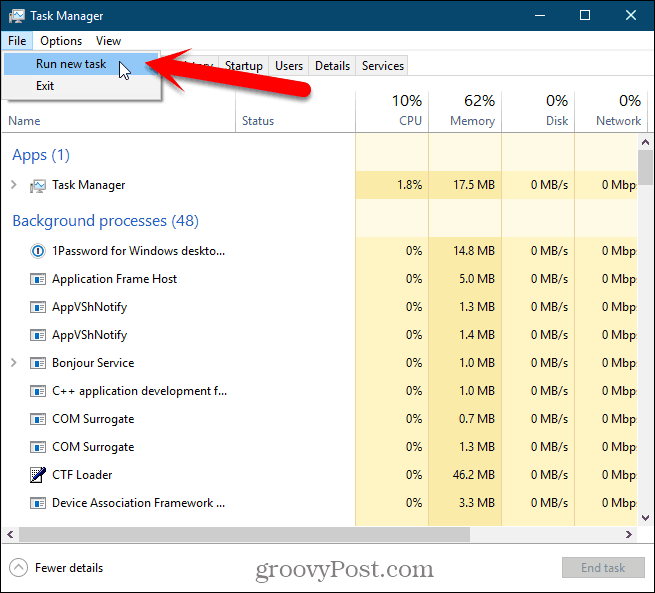The width and height of the screenshot is (655, 593).
Task: Maximize the Task Manager window
Action: [x=585, y=15]
